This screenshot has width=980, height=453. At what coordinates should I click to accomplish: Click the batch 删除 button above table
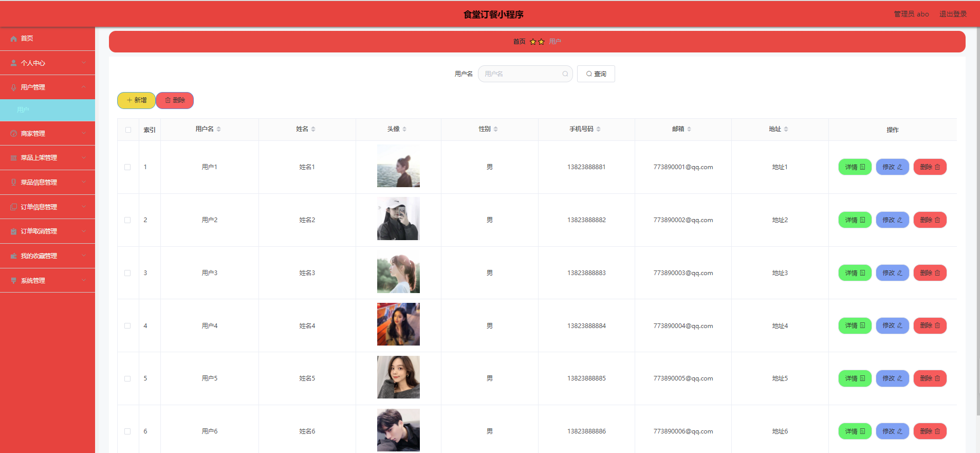tap(175, 100)
